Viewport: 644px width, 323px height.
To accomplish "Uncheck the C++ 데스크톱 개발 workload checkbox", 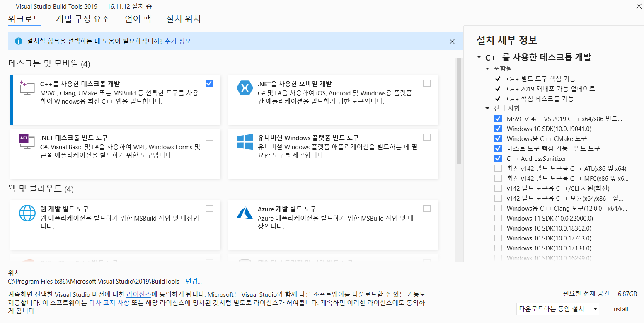I will point(209,83).
